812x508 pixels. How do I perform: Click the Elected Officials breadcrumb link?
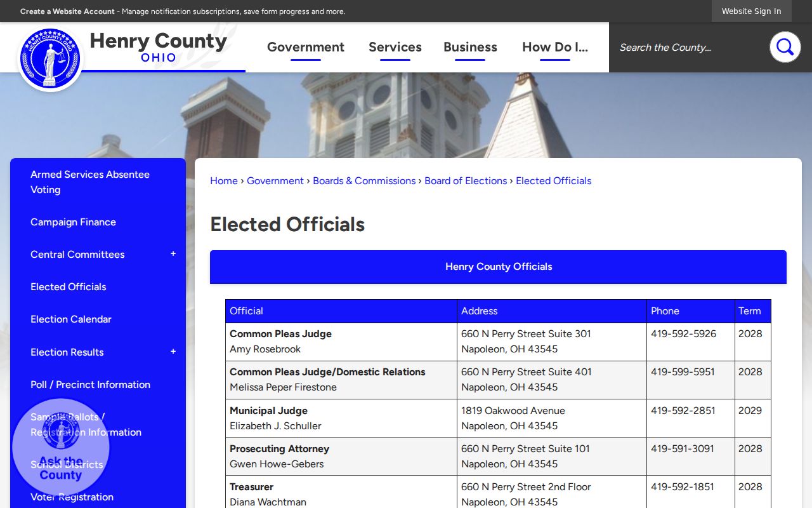click(553, 181)
